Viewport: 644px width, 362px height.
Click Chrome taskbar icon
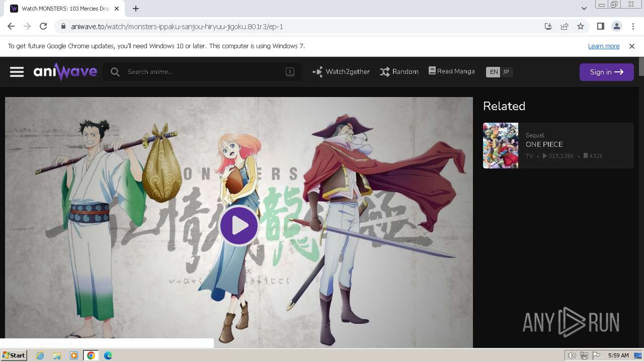(91, 355)
